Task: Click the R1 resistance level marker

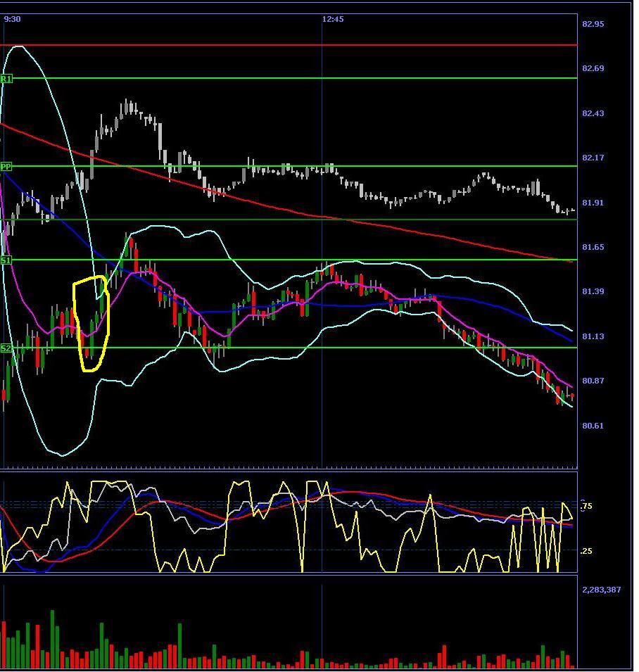Action: 6,79
